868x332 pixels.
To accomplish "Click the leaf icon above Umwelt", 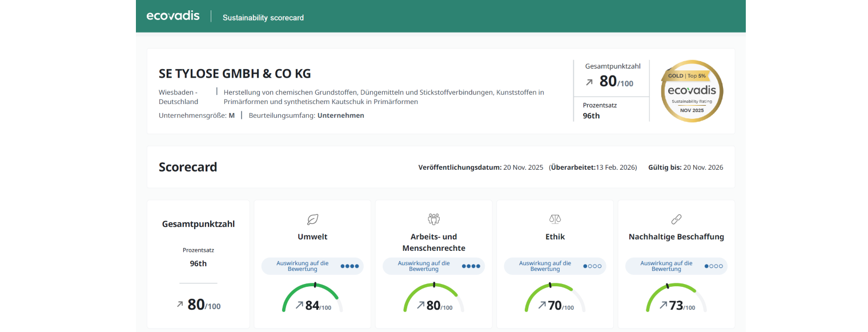I will [312, 218].
